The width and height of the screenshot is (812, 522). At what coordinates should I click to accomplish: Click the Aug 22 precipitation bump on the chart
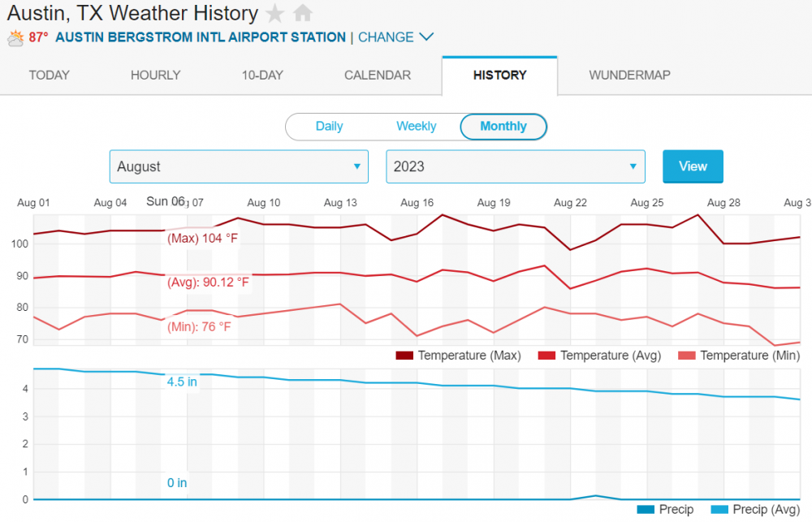click(595, 495)
